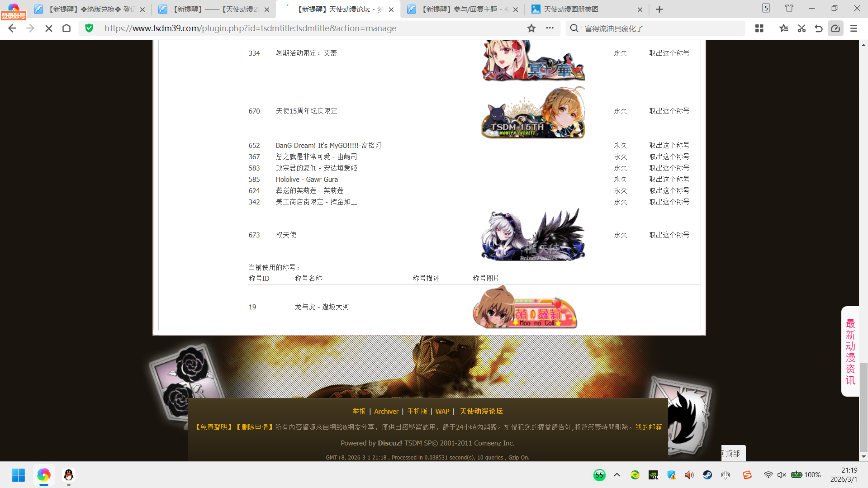The image size is (868, 488).
Task: Bookmark this page with the star icon
Action: [x=531, y=28]
